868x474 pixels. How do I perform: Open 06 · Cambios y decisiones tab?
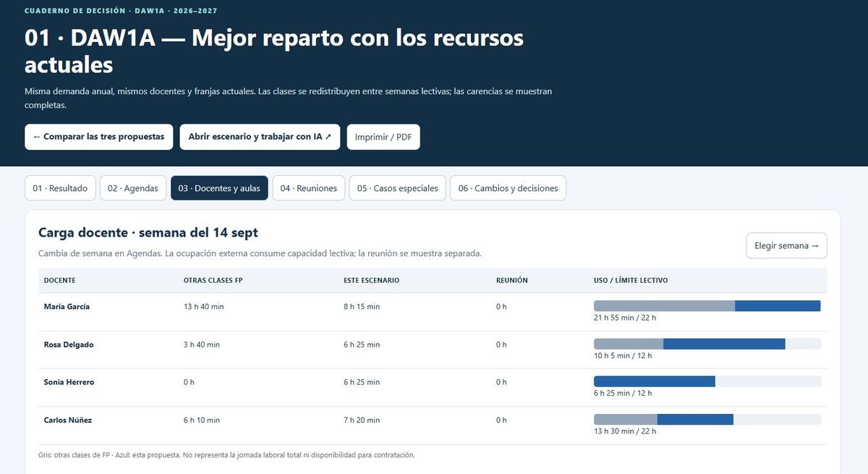(508, 188)
